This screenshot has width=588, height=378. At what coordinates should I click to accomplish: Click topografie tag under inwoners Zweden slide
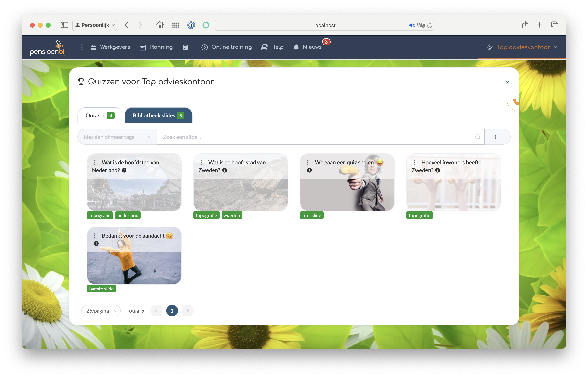[419, 215]
